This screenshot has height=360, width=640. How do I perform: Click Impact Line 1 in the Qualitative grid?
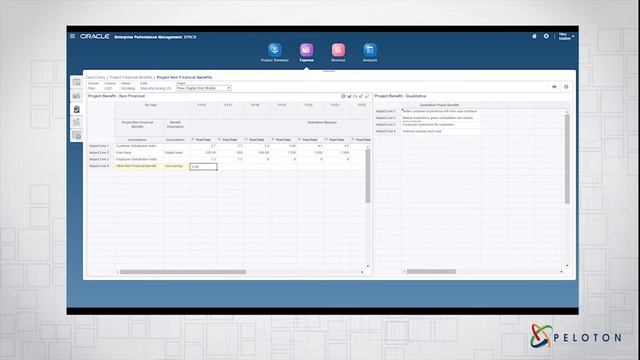pyautogui.click(x=386, y=111)
